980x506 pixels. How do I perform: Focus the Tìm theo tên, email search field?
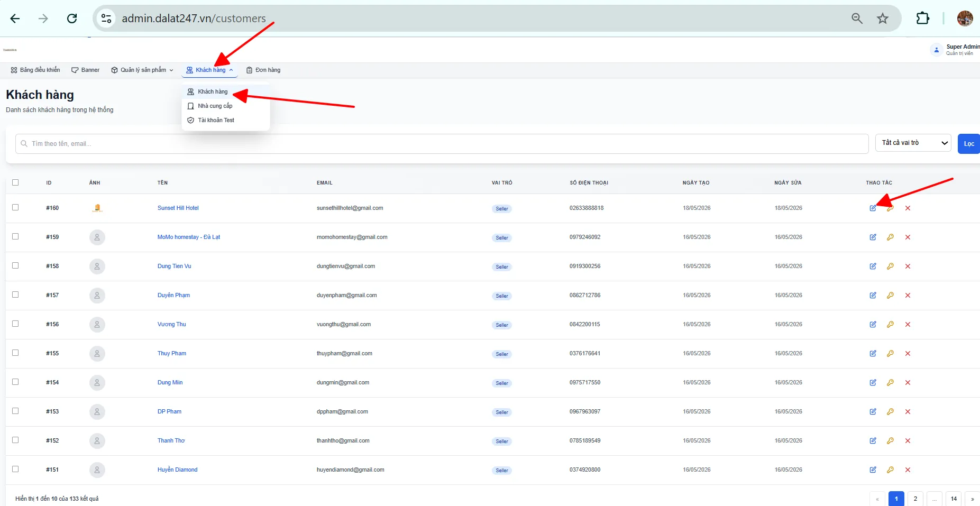point(442,144)
